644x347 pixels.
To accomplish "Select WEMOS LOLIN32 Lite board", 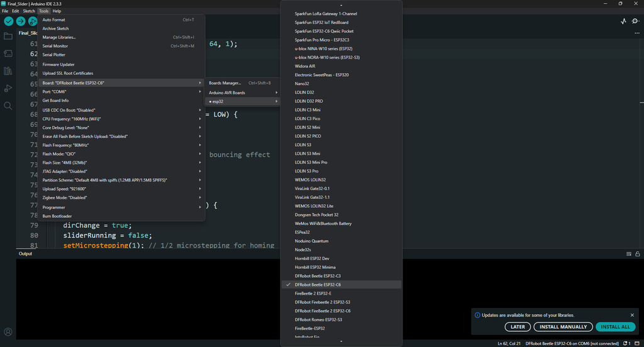I will pos(341,206).
